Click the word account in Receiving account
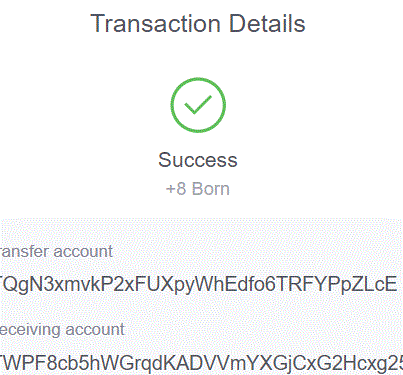403x375 pixels. (95, 330)
